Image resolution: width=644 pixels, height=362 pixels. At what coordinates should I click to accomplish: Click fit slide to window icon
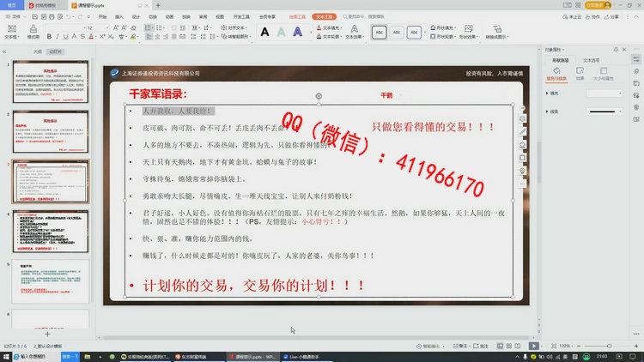click(554, 346)
